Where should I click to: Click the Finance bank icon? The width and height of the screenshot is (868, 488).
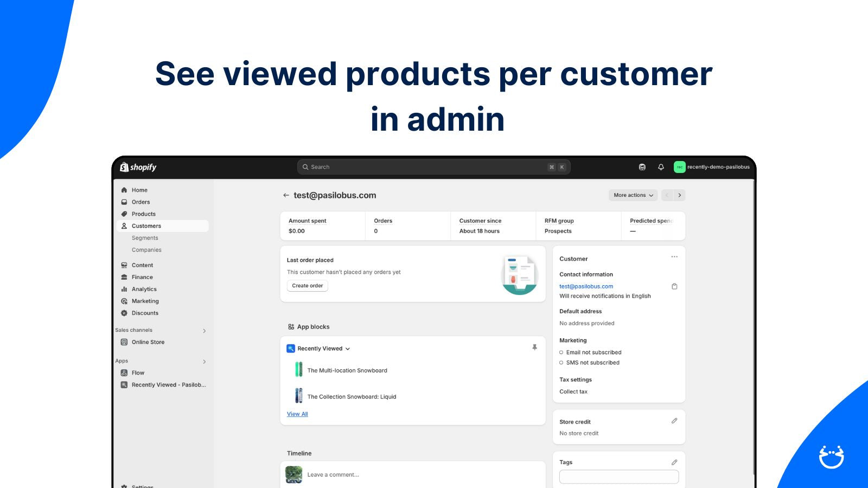tap(124, 277)
